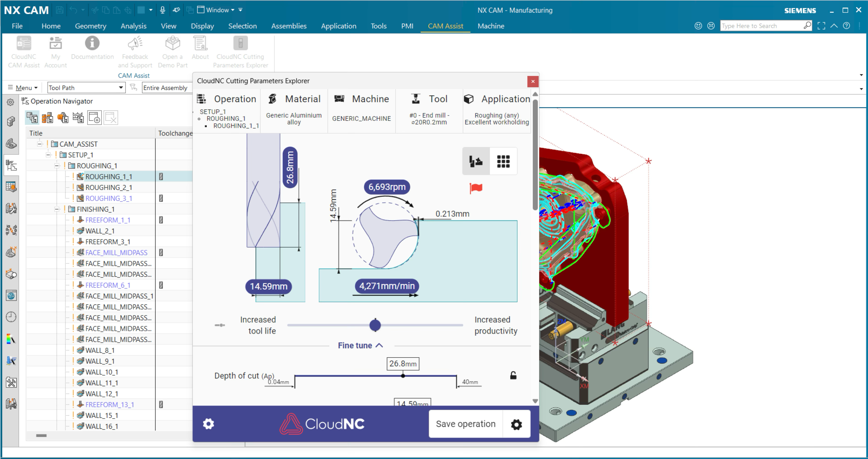Click the search magnifier icon
The image size is (868, 459).
(807, 25)
